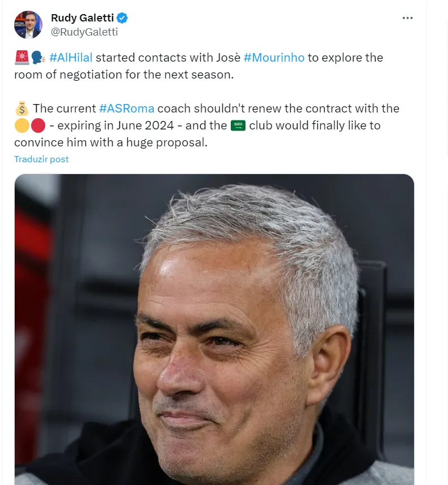Click the red siren emoji
448x485 pixels.
pyautogui.click(x=21, y=58)
